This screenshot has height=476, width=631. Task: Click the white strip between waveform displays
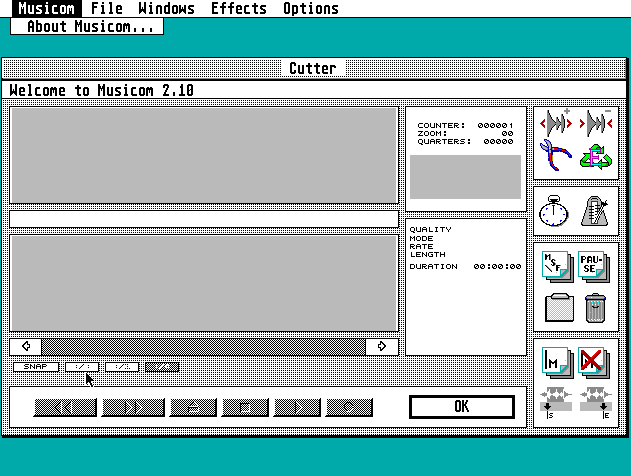pos(204,219)
